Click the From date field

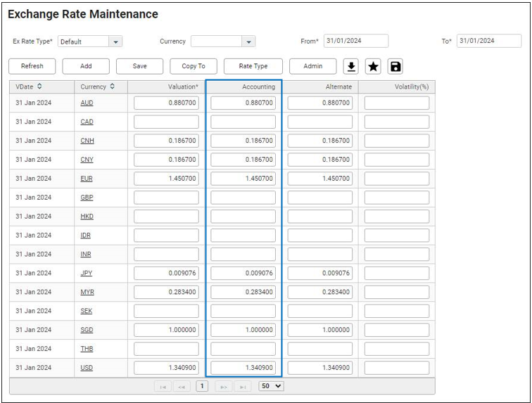[355, 41]
